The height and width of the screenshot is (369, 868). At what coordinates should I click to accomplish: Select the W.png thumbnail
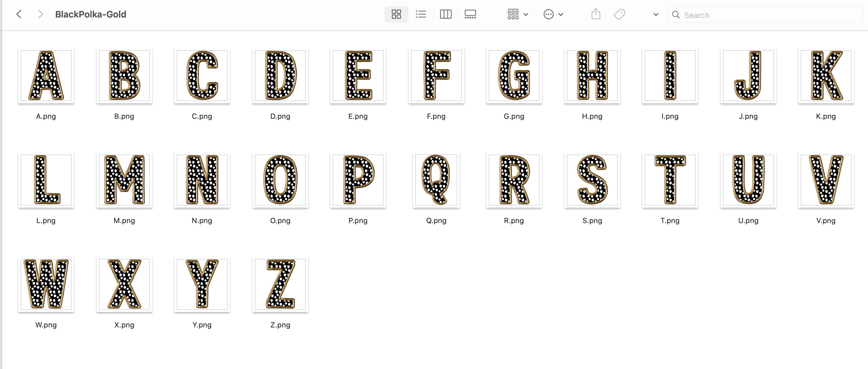pyautogui.click(x=46, y=284)
